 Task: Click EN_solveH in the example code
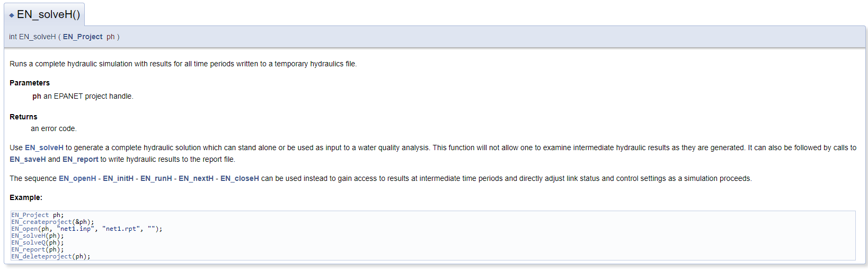[x=28, y=236]
